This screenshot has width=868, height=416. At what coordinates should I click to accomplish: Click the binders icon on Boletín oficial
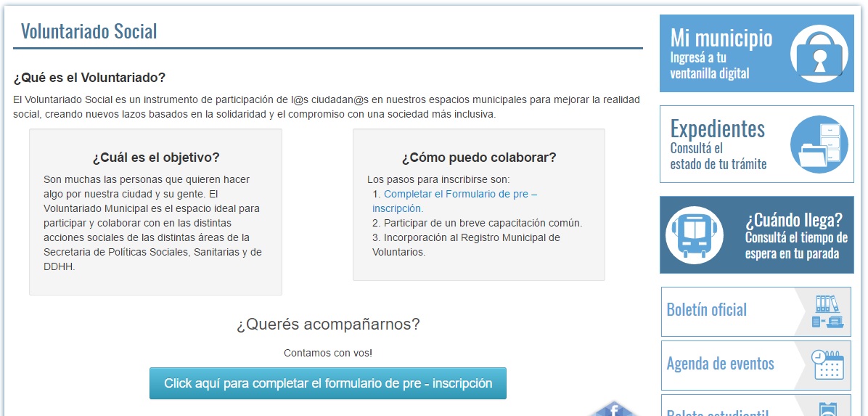pos(827,311)
